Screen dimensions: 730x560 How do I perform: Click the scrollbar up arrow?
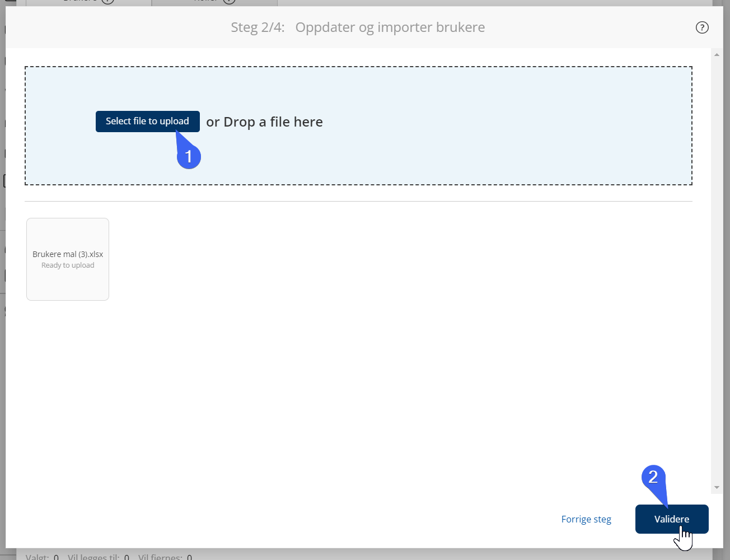tap(717, 55)
